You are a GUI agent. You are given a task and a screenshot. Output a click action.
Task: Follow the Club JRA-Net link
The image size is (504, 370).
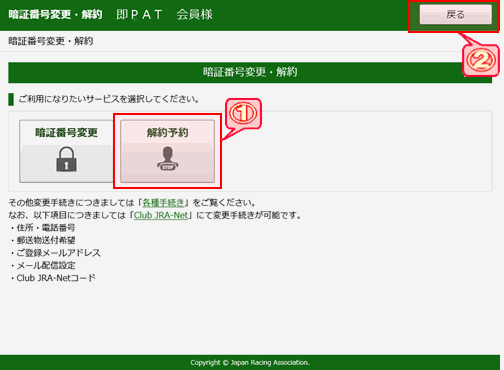[161, 215]
